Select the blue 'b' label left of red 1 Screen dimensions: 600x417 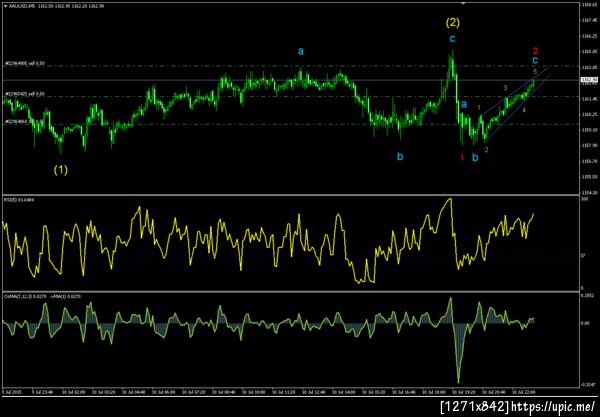click(x=400, y=156)
